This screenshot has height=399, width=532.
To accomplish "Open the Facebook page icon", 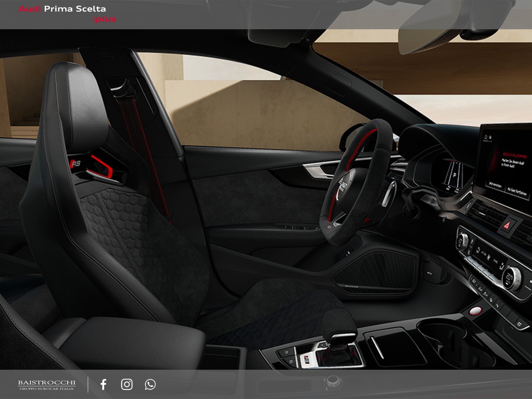I will [x=103, y=384].
